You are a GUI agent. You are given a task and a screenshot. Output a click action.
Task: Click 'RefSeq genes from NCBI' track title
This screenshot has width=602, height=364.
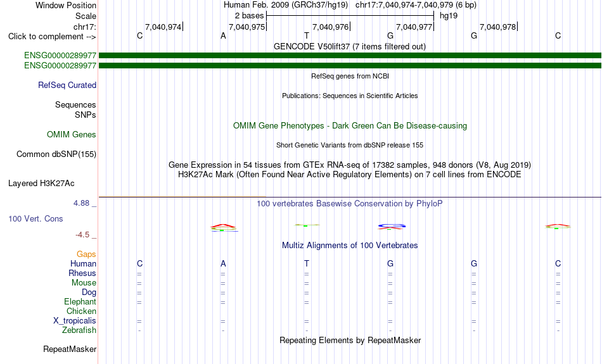point(350,77)
